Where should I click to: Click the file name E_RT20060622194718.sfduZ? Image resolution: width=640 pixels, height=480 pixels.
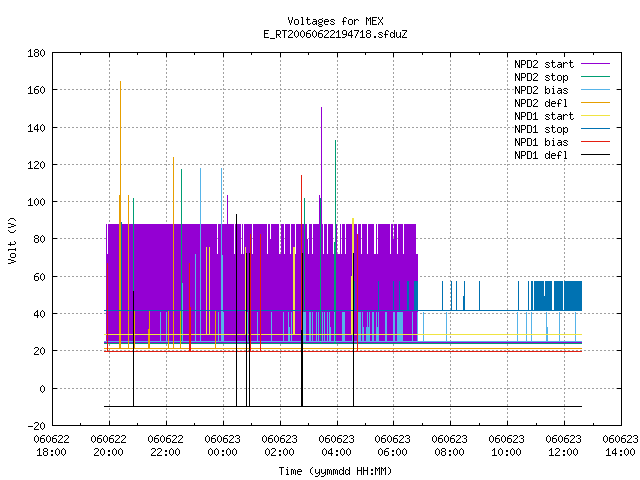(336, 34)
